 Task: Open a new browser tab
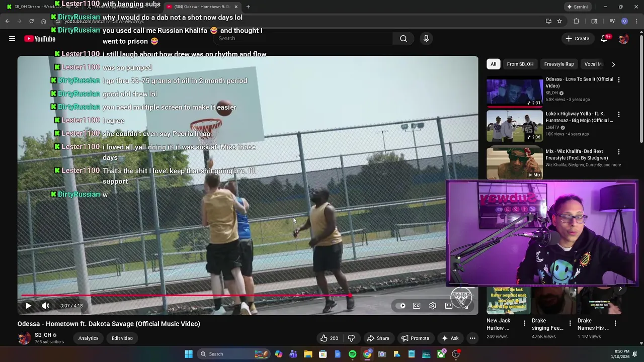pyautogui.click(x=248, y=7)
